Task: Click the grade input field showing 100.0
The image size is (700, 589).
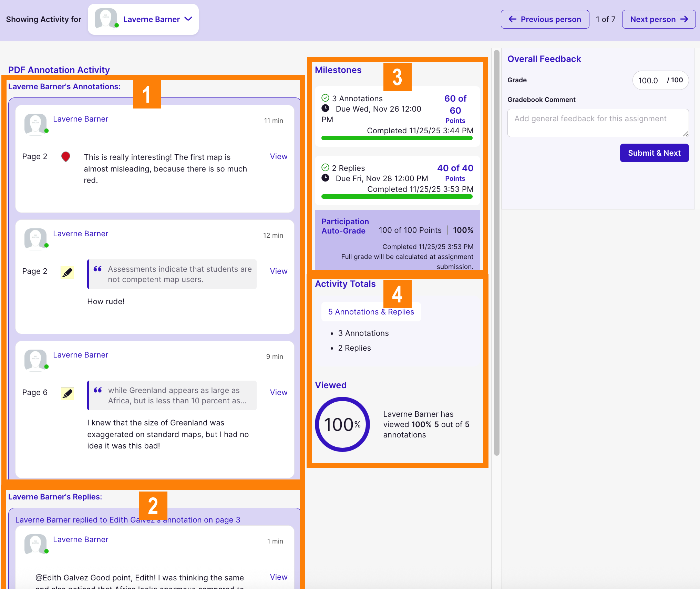Action: point(648,81)
